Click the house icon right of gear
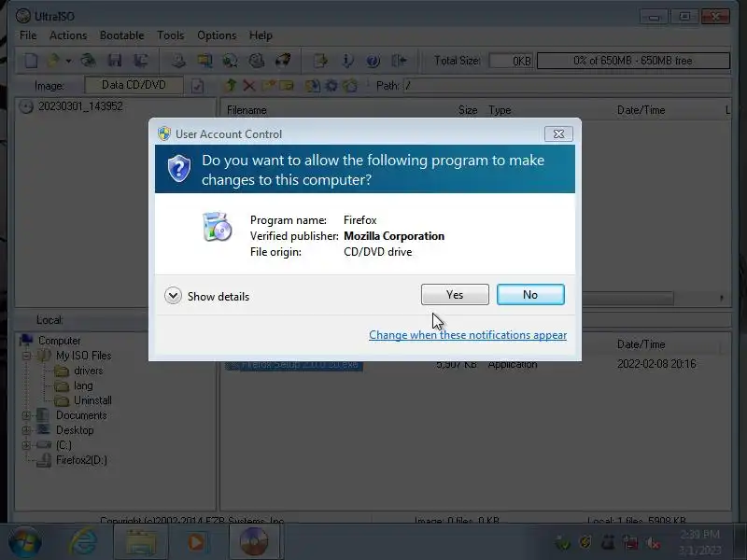Viewport: 747px width, 560px height. (x=350, y=86)
